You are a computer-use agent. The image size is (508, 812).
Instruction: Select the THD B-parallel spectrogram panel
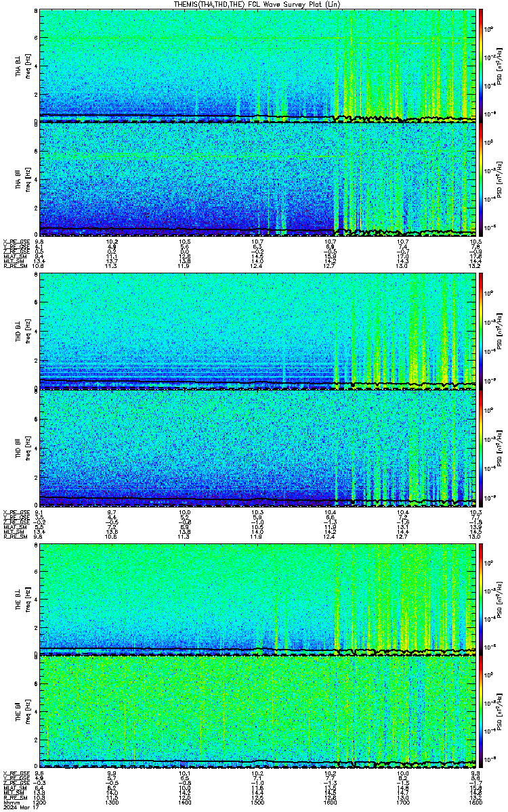tap(257, 447)
